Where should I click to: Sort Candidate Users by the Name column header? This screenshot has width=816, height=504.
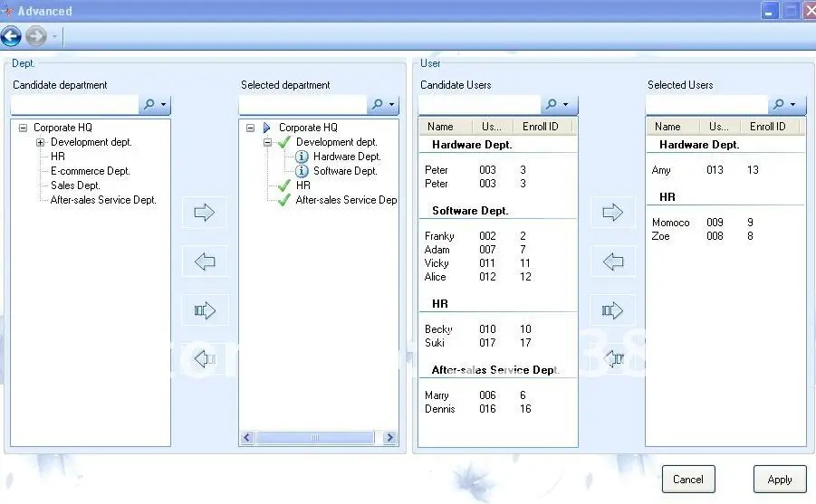pos(446,127)
